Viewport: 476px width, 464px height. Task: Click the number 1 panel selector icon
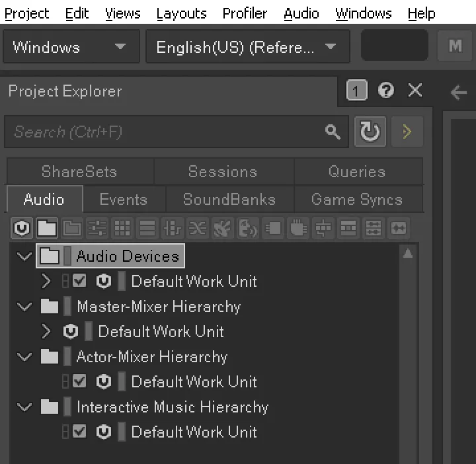pyautogui.click(x=356, y=91)
